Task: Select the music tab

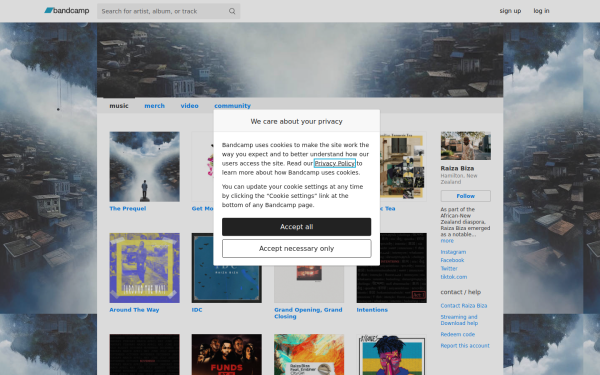Action: tap(119, 106)
